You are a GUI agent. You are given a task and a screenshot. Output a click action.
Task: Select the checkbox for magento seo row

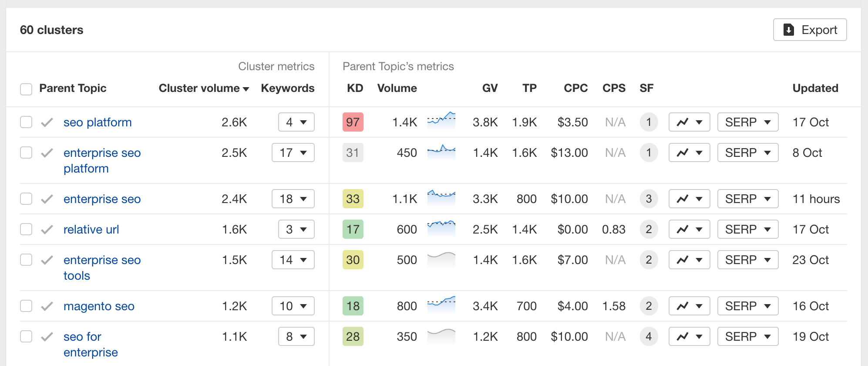pyautogui.click(x=26, y=306)
